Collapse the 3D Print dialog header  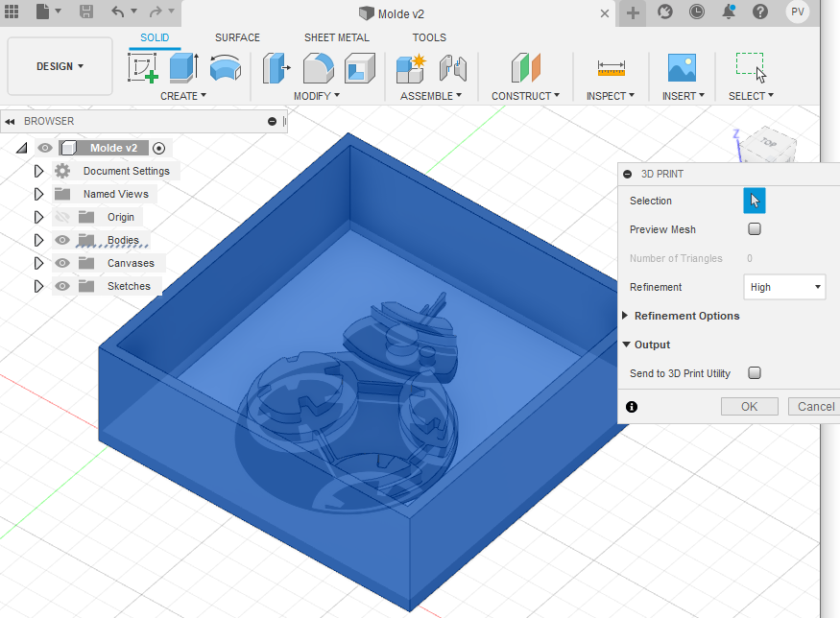click(x=627, y=174)
